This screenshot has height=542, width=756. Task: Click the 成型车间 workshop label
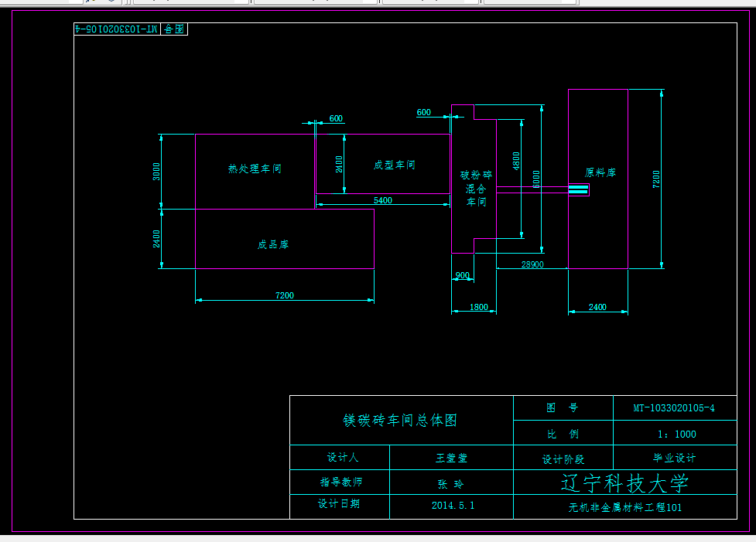(393, 164)
